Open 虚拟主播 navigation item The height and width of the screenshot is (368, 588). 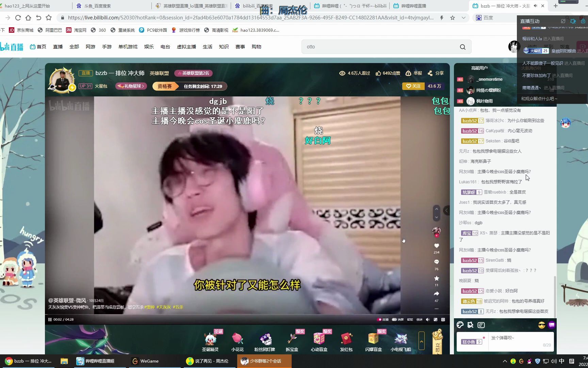pyautogui.click(x=186, y=47)
